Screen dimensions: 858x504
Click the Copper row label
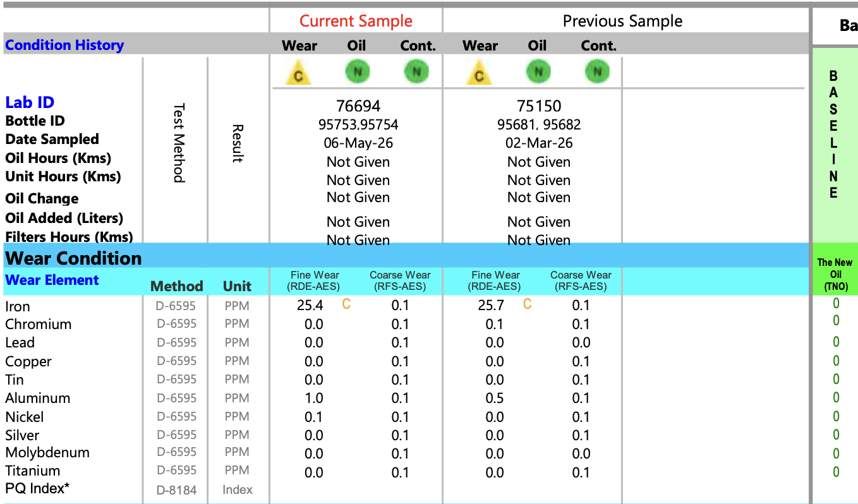coord(28,362)
